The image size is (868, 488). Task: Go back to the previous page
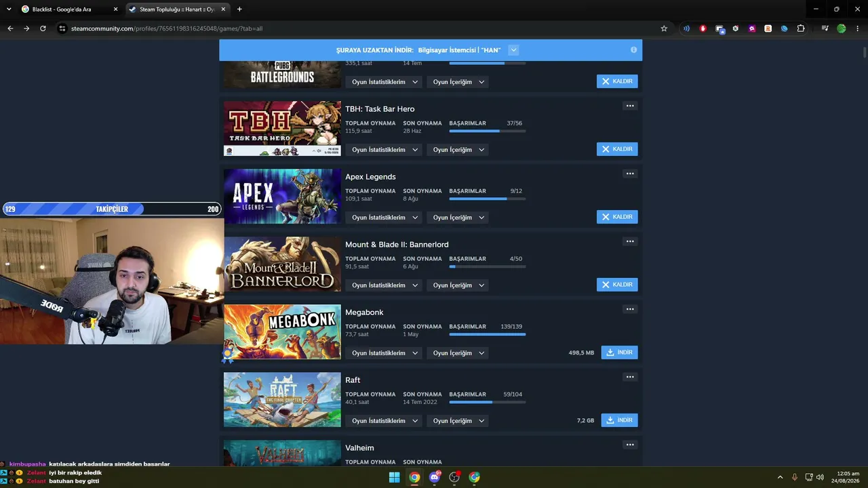(10, 28)
